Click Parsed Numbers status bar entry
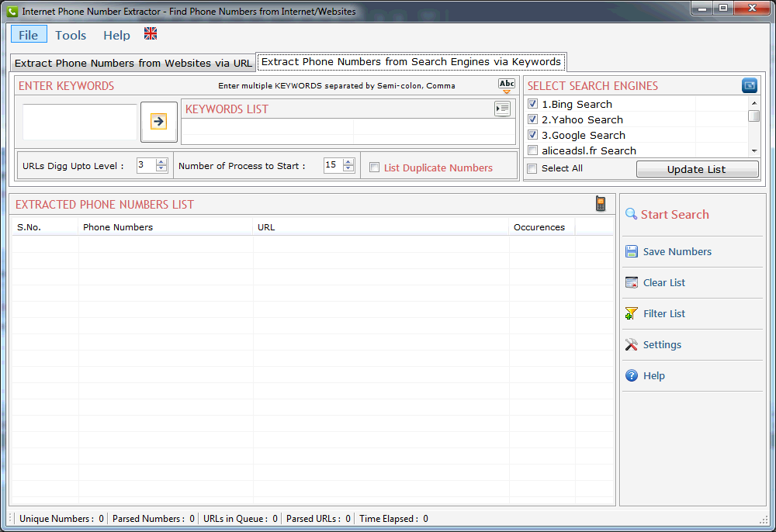Viewport: 776px width, 532px height. coord(154,518)
